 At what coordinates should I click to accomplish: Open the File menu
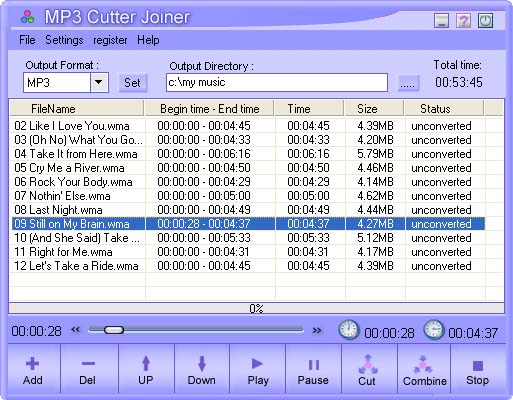click(27, 40)
